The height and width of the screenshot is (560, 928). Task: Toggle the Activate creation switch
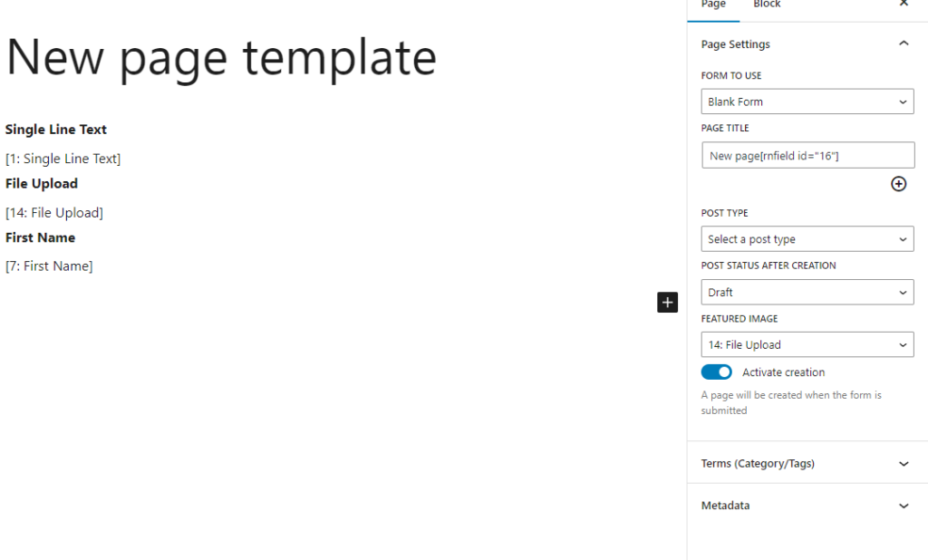(x=717, y=372)
